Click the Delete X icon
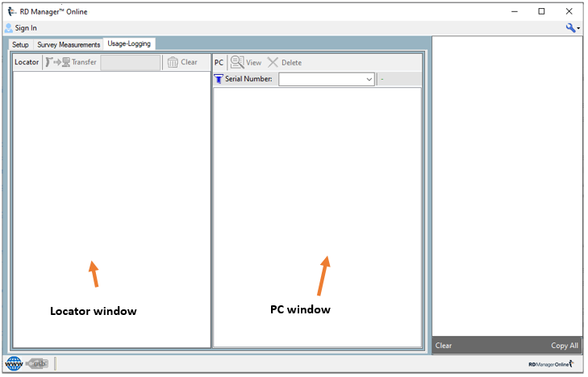The image size is (588, 377). [273, 63]
